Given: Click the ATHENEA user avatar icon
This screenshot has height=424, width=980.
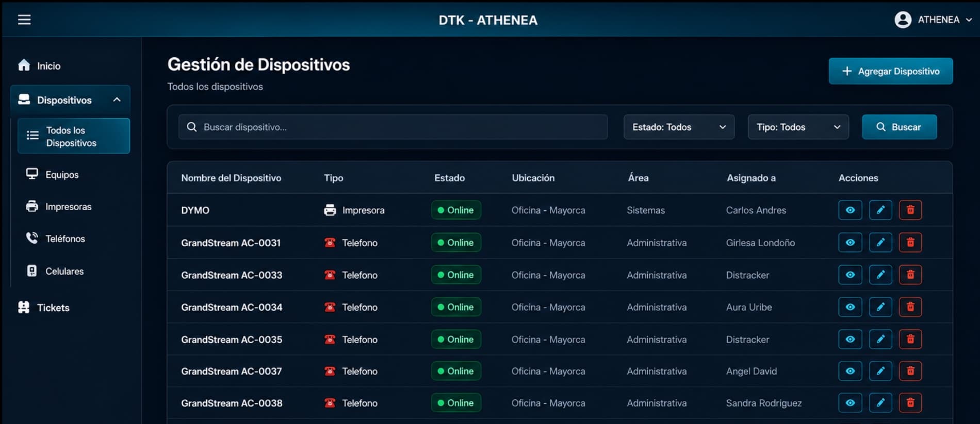Looking at the screenshot, I should [x=903, y=20].
